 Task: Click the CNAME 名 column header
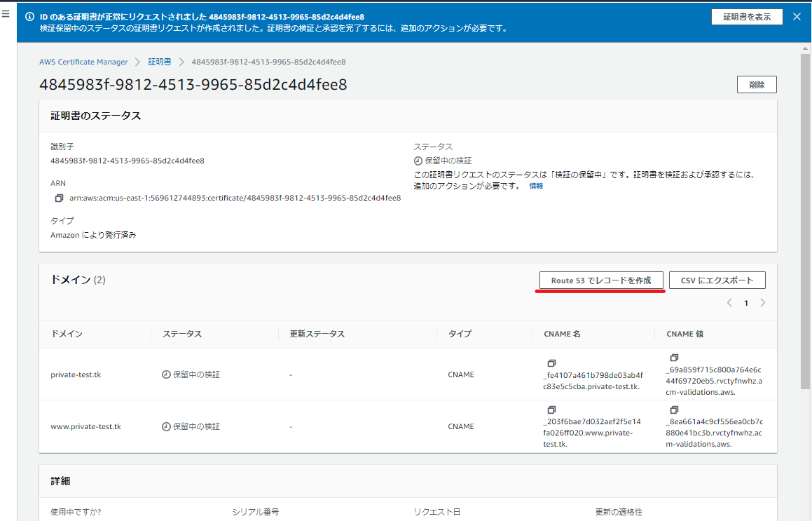pyautogui.click(x=562, y=334)
